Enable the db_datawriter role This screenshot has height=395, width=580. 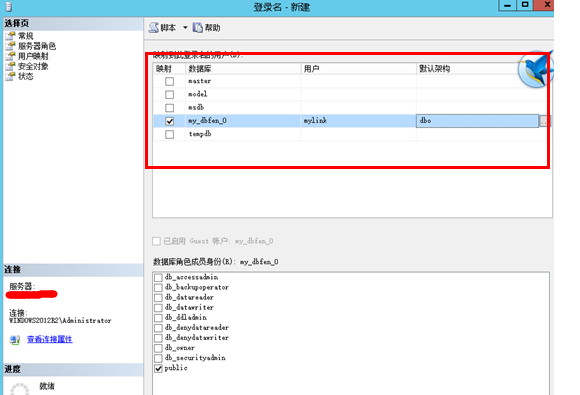tap(158, 308)
